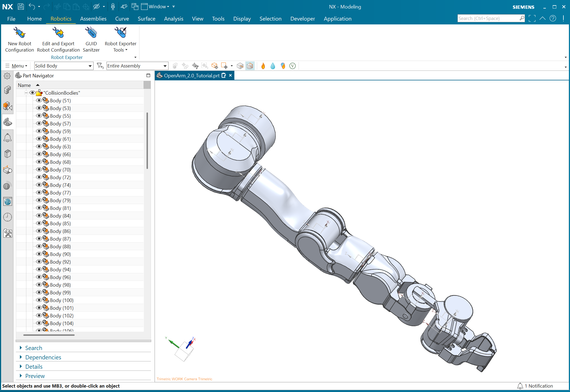570x392 pixels.
Task: Open Edit and Export Robot Configuration
Action: point(58,40)
